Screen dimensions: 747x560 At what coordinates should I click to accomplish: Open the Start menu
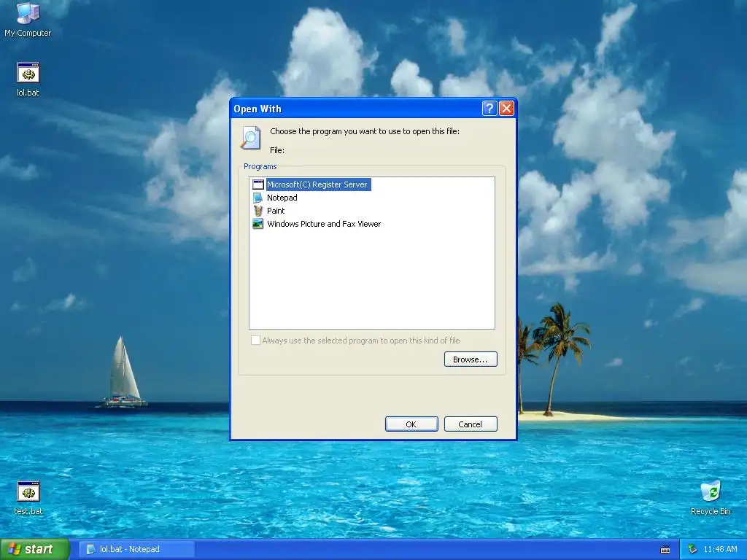coord(34,550)
